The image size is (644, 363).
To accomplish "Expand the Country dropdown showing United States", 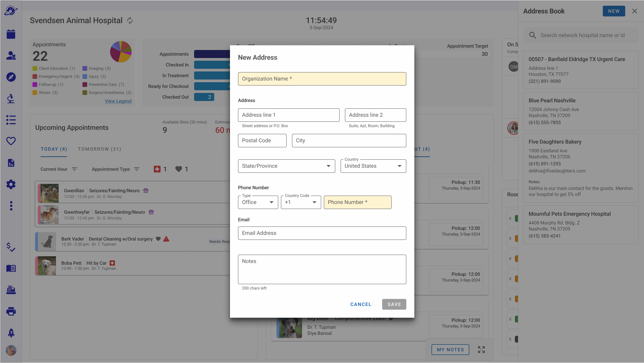I will pyautogui.click(x=373, y=166).
